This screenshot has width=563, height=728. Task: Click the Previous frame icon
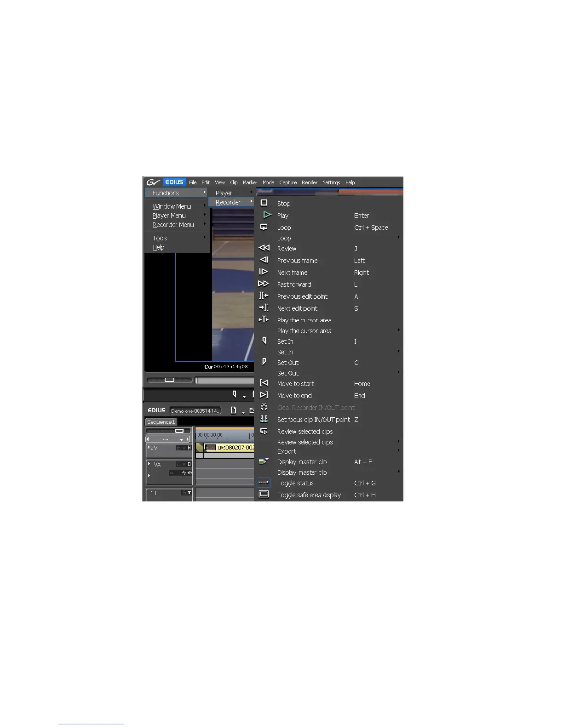(x=264, y=260)
